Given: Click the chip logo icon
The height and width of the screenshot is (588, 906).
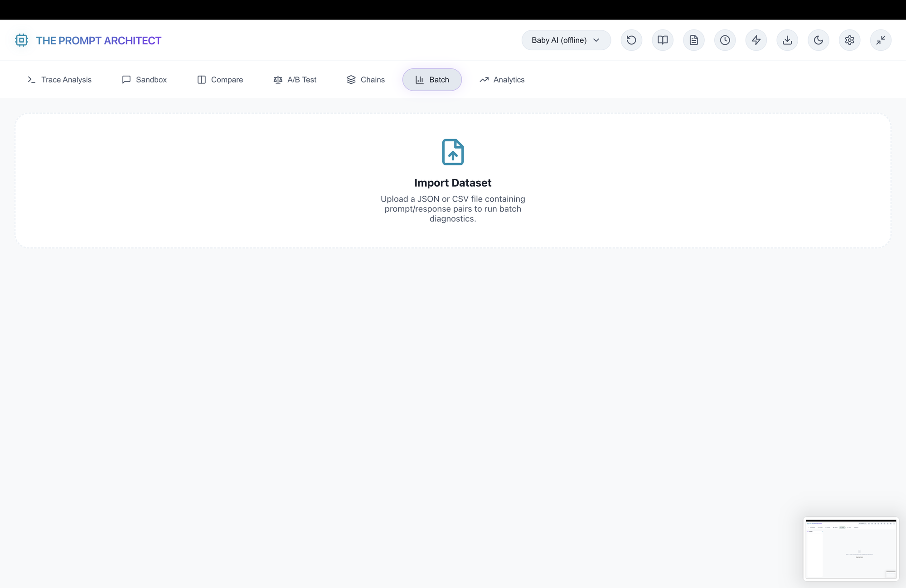Looking at the screenshot, I should coord(21,40).
